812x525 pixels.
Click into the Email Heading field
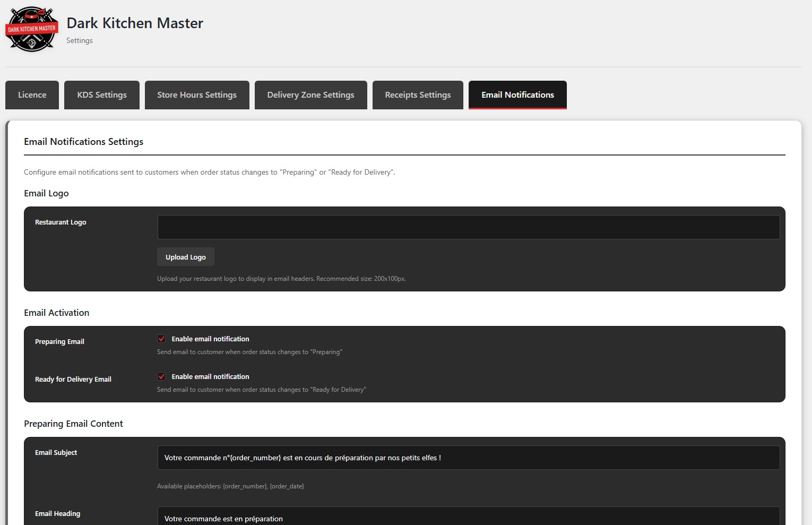tap(469, 516)
